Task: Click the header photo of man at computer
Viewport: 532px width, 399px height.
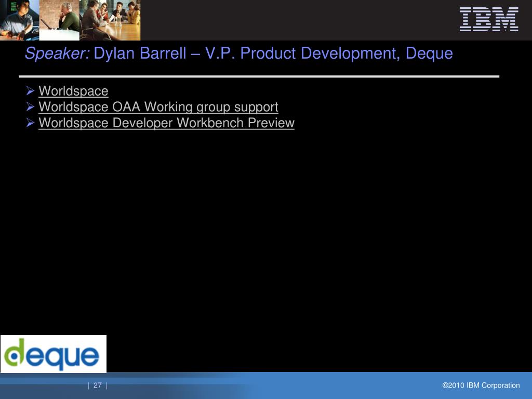Action: 19,20
